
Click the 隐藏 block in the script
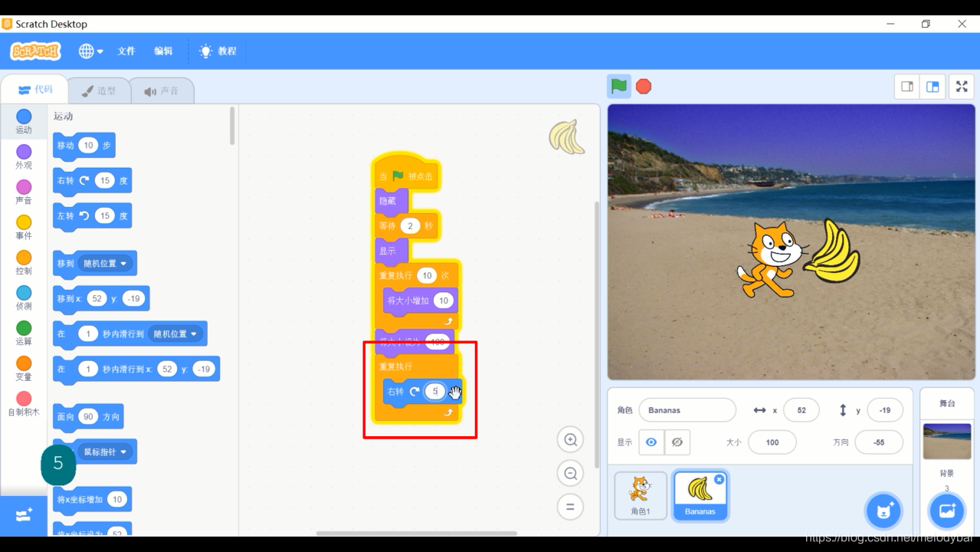coord(391,201)
